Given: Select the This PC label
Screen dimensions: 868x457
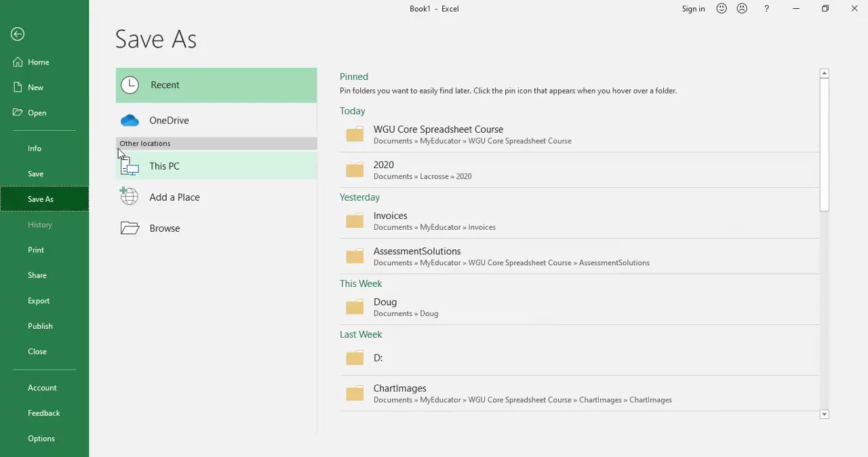Looking at the screenshot, I should [x=164, y=166].
